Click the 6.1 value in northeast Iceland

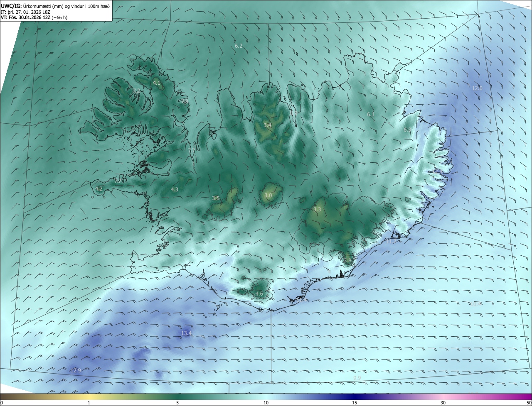[371, 114]
